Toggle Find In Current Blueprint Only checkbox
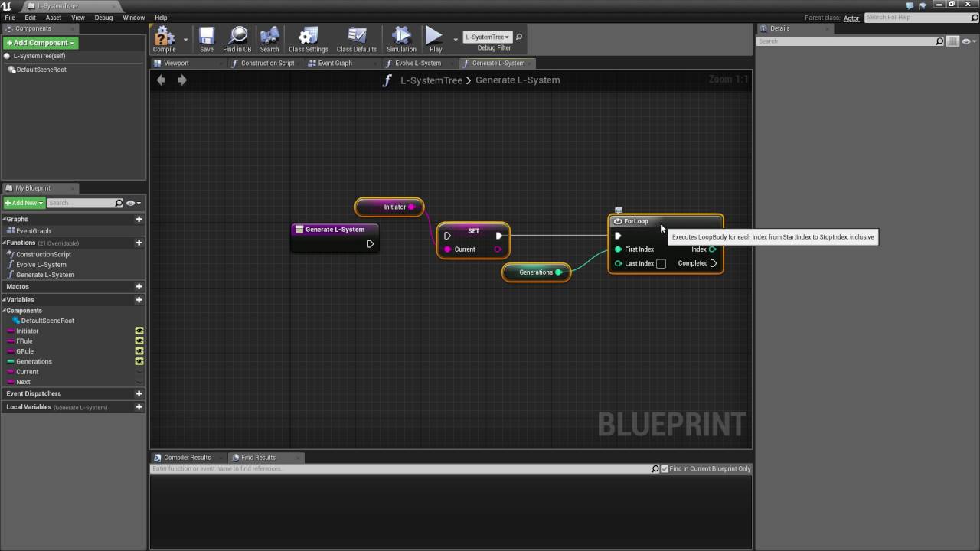The image size is (980, 551). [x=665, y=468]
